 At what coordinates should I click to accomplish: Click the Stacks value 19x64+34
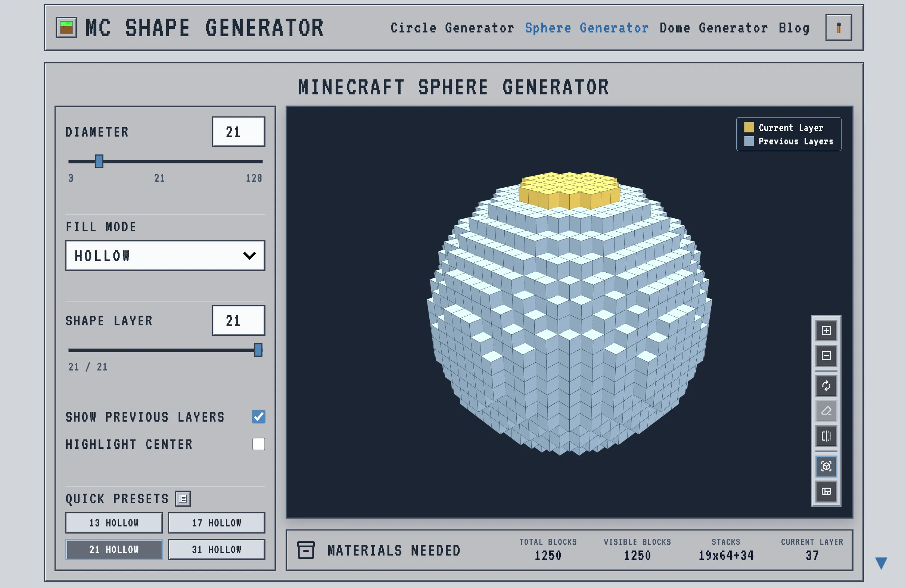pyautogui.click(x=726, y=556)
